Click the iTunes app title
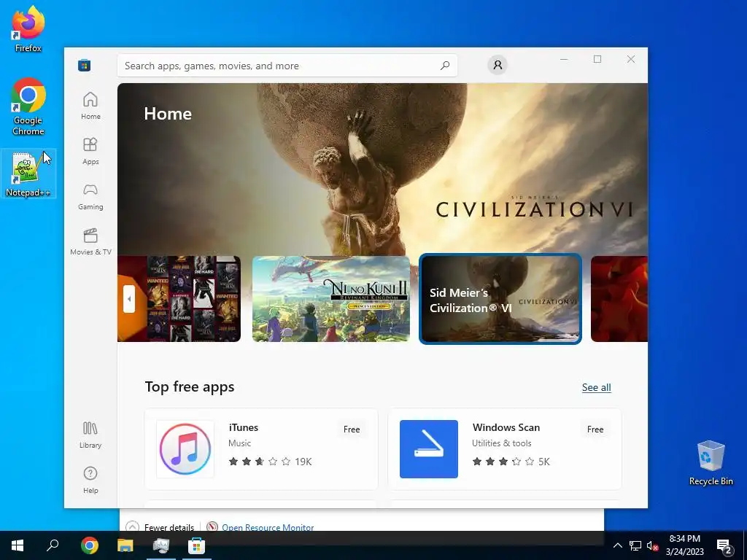This screenshot has width=747, height=560. coord(244,427)
